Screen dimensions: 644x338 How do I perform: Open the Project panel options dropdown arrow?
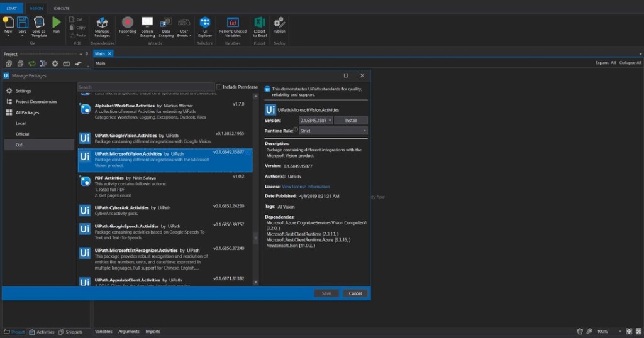click(x=81, y=54)
